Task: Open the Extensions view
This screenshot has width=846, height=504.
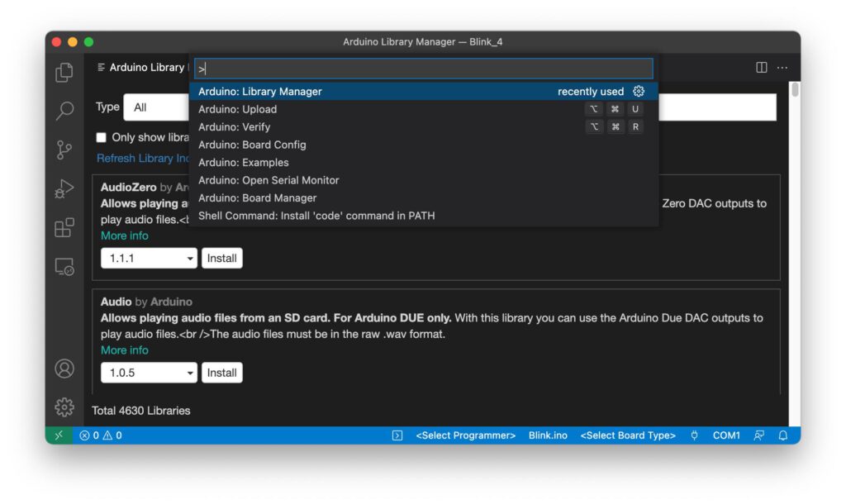Action: 64,227
